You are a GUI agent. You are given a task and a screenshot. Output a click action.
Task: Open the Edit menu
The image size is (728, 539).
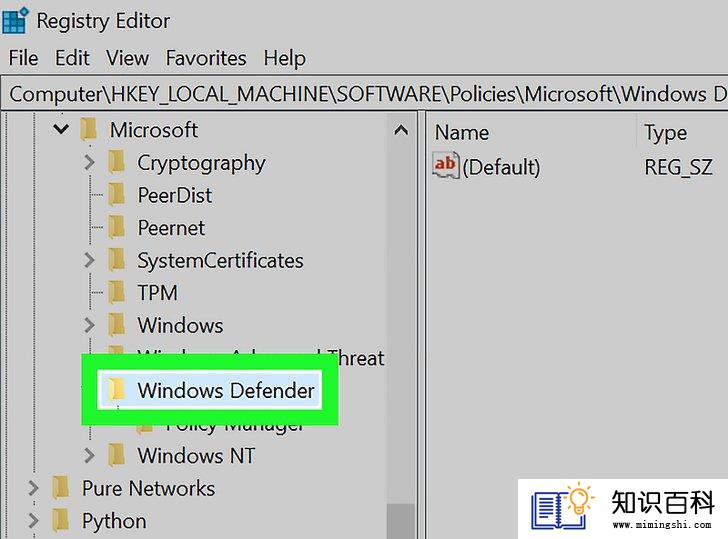72,58
